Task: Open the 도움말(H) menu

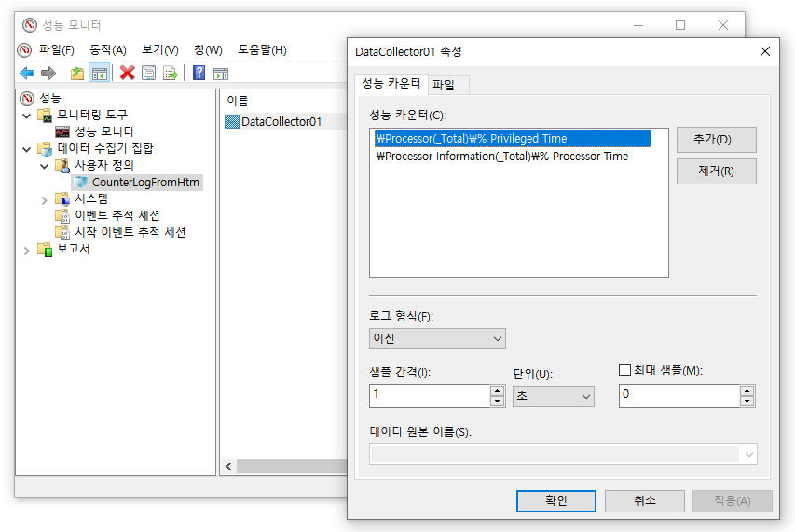Action: (x=262, y=49)
